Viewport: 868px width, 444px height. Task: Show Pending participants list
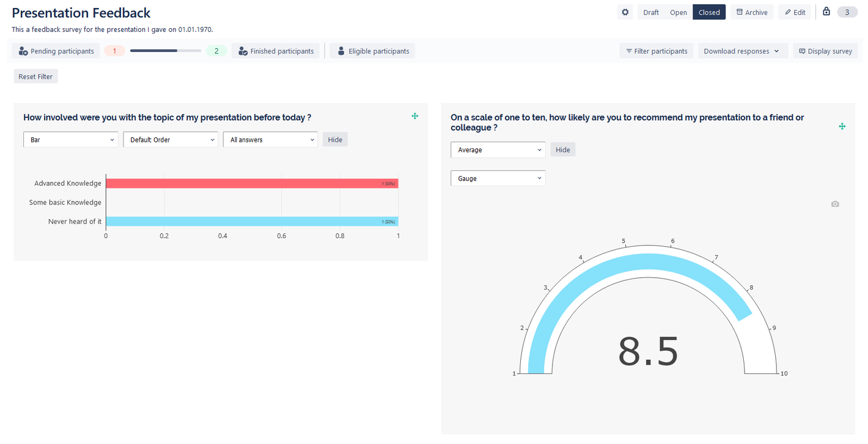[x=56, y=51]
